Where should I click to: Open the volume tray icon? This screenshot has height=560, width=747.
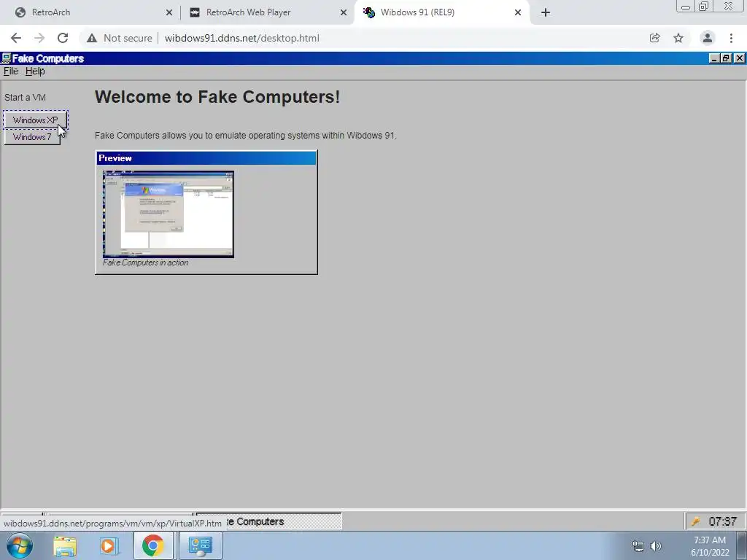[656, 546]
